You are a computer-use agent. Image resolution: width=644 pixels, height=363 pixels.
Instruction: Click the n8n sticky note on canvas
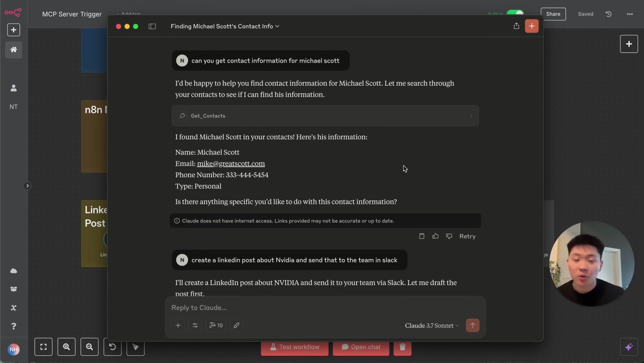(x=94, y=136)
